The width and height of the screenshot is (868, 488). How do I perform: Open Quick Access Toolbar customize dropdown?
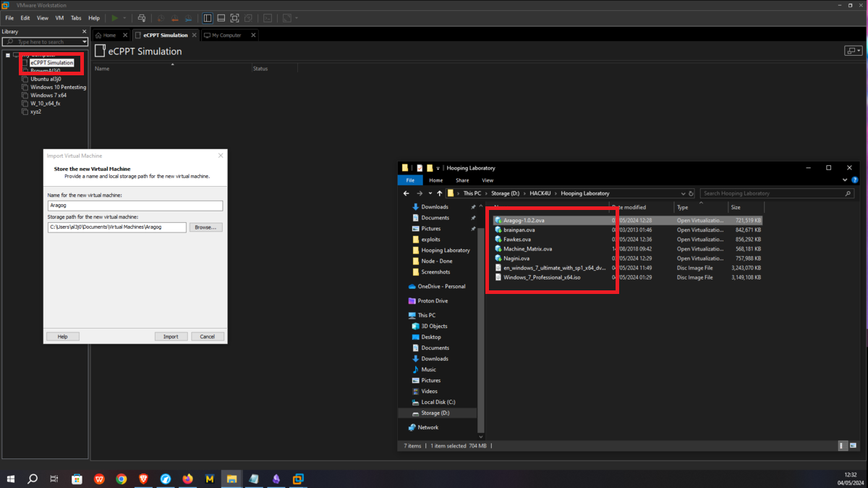click(438, 168)
